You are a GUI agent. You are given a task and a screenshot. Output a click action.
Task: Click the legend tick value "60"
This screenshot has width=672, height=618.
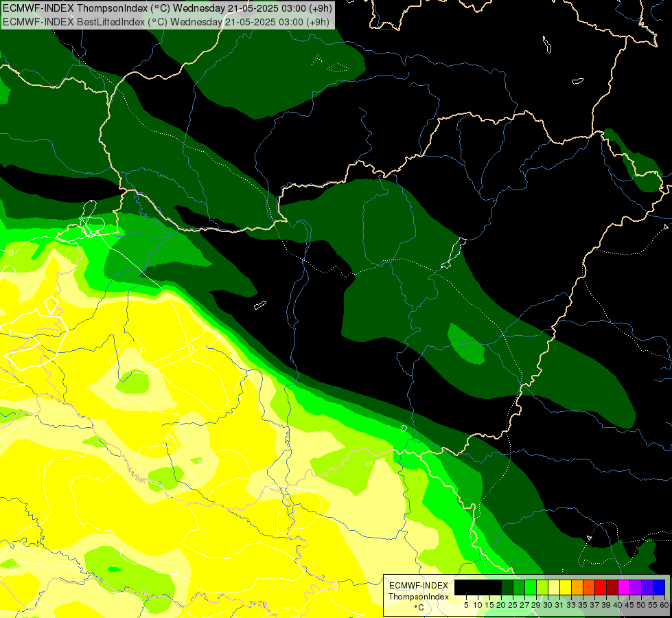664,605
